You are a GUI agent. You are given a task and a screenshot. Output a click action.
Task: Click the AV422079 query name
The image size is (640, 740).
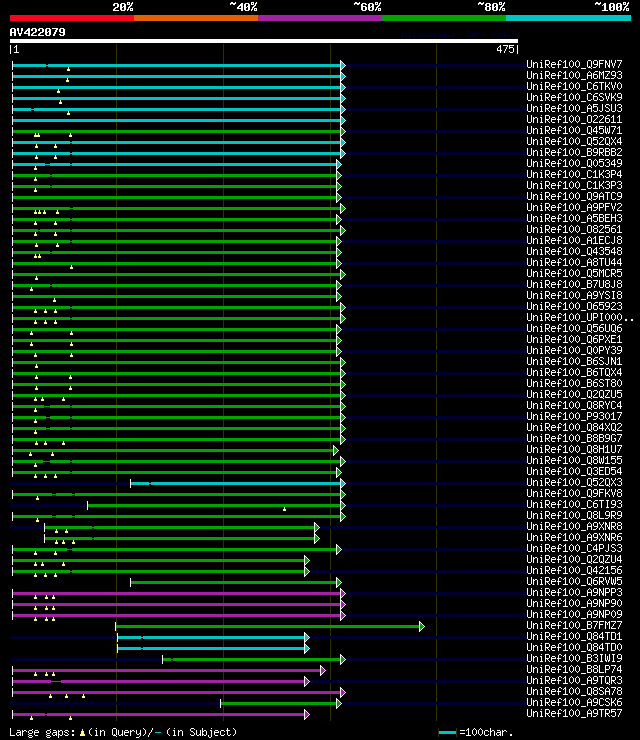tap(38, 32)
